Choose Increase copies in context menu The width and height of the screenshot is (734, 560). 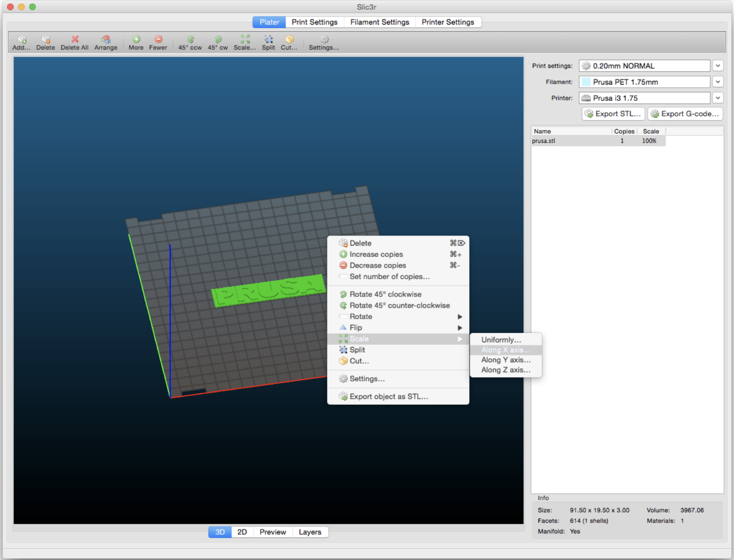click(398, 255)
